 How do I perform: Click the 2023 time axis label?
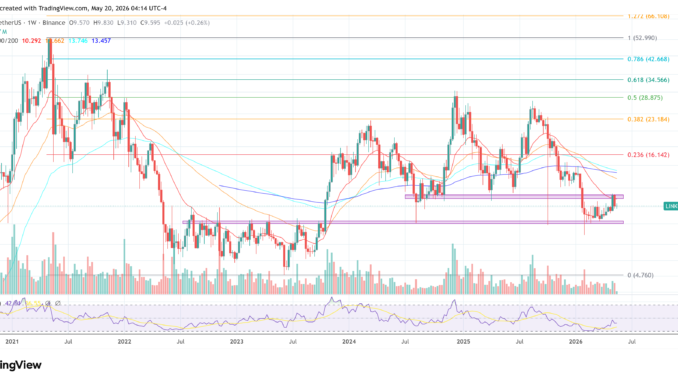(237, 342)
